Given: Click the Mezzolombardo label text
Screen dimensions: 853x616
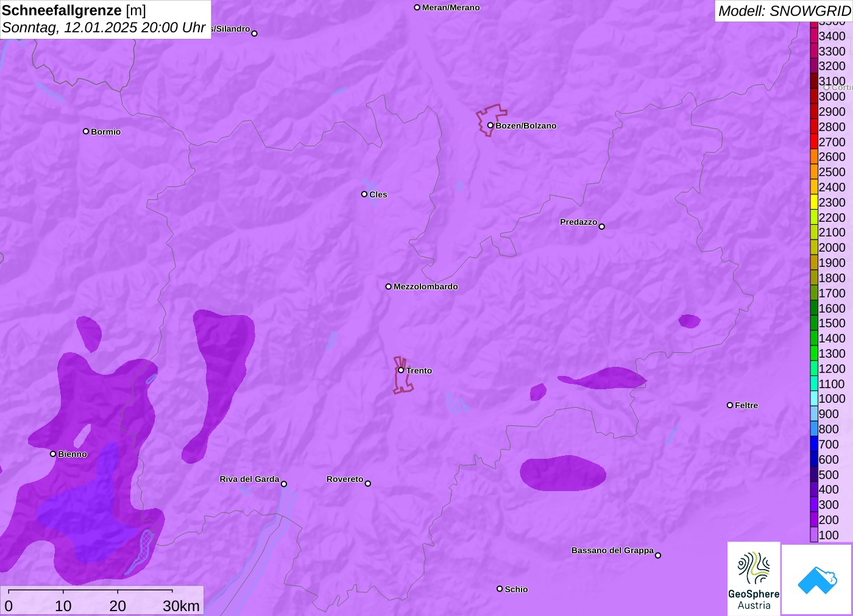Looking at the screenshot, I should [x=426, y=286].
